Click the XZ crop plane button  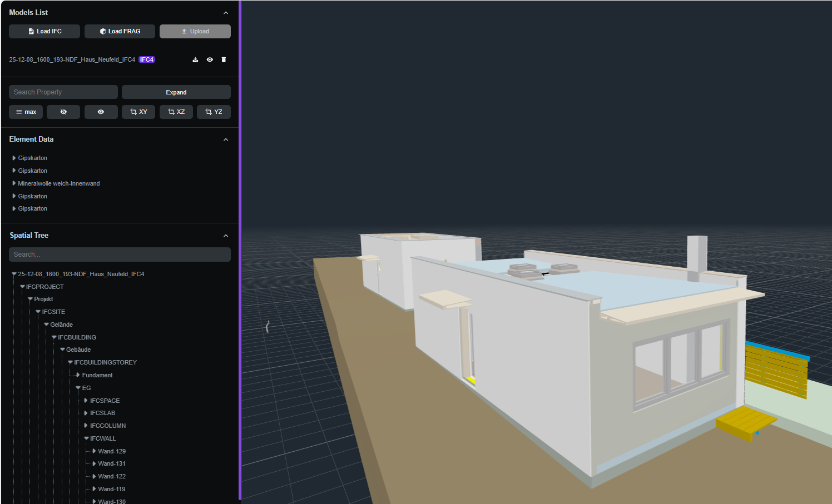[x=176, y=112]
